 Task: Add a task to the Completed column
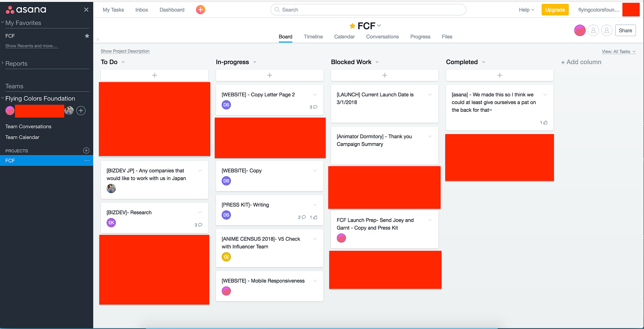point(500,75)
